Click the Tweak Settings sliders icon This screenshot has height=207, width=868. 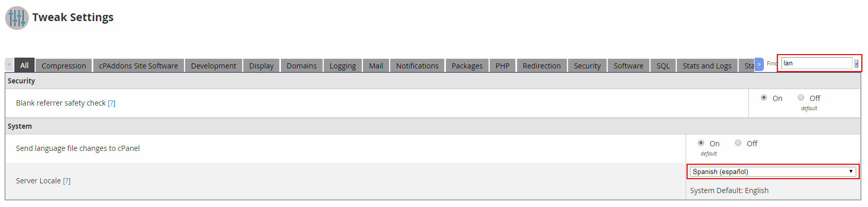(x=16, y=18)
